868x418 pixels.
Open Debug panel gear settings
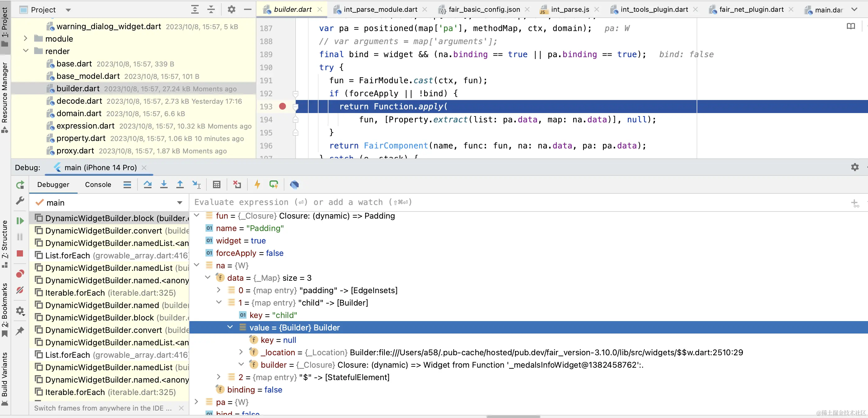[x=855, y=167]
